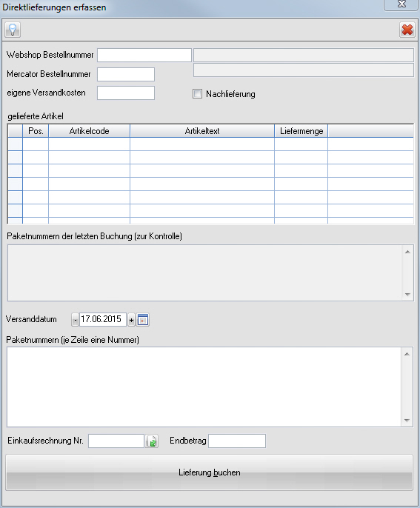Click the Artikelcode column header
Screen dimensions: 420x508
89,131
